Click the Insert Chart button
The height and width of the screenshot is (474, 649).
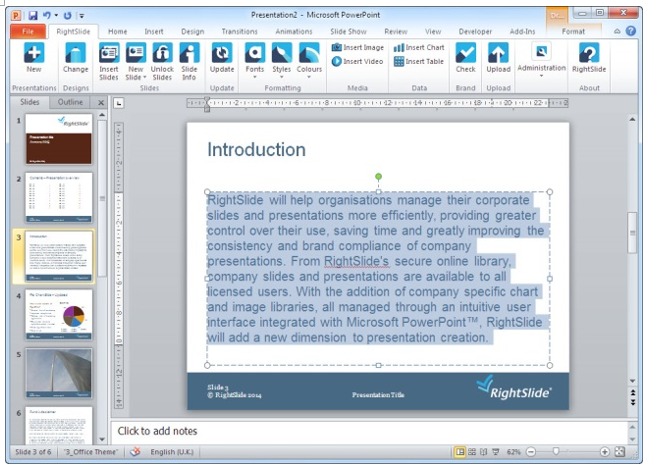pyautogui.click(x=419, y=48)
